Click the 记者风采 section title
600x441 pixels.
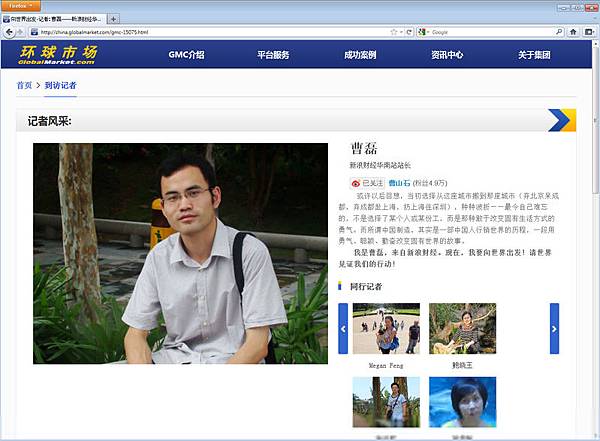click(x=49, y=121)
